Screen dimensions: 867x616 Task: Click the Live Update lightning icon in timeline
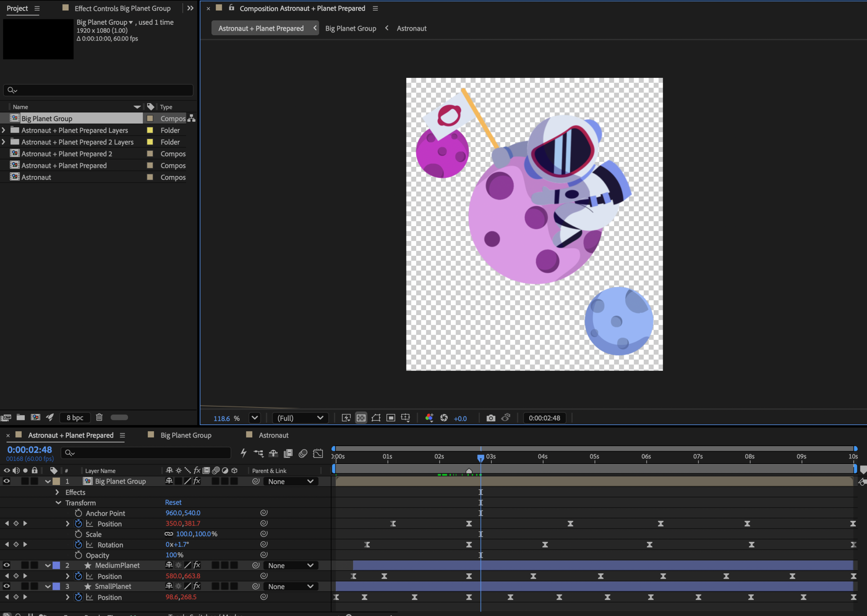point(244,453)
